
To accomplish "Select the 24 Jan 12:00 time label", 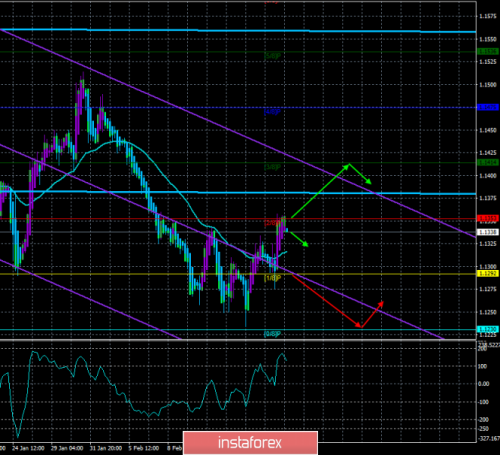I will pyautogui.click(x=28, y=448).
